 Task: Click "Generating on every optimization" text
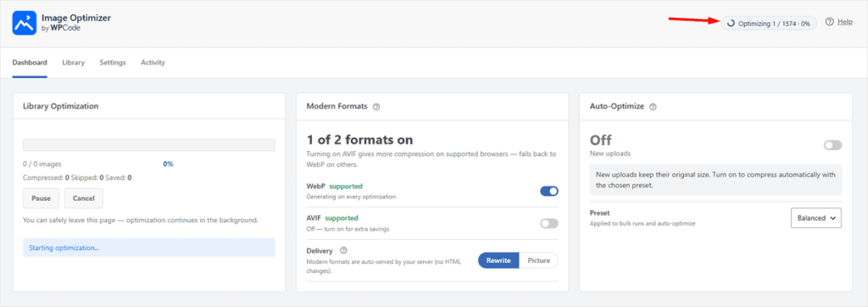tap(351, 197)
